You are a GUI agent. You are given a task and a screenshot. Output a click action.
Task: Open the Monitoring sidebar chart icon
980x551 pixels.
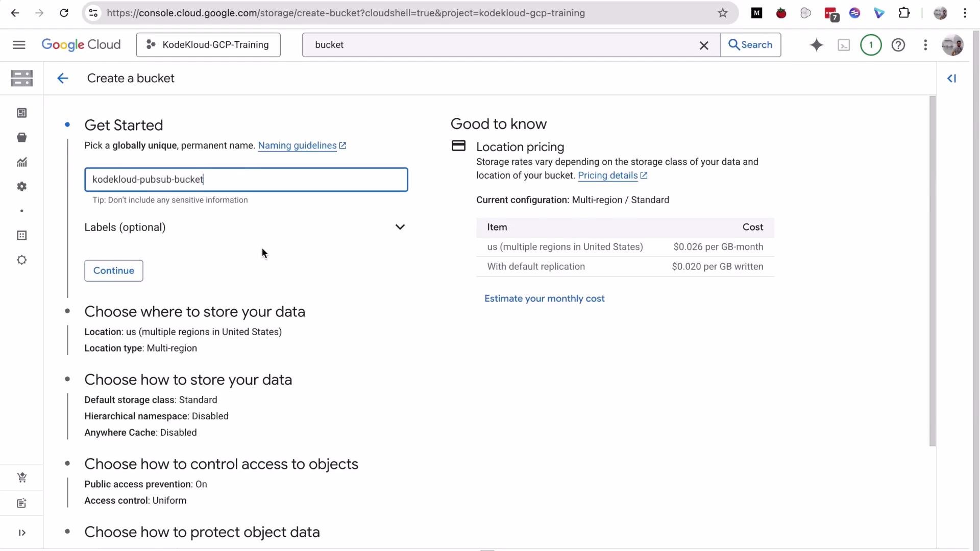pos(21,162)
